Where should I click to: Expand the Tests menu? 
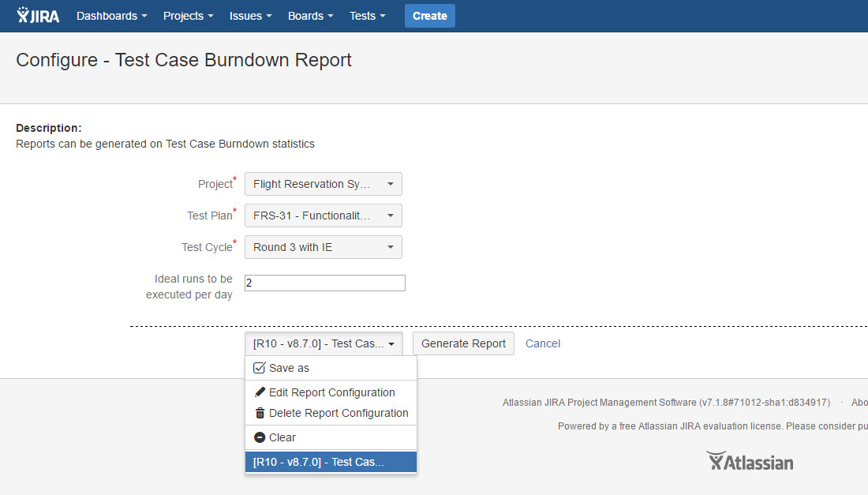coord(368,16)
